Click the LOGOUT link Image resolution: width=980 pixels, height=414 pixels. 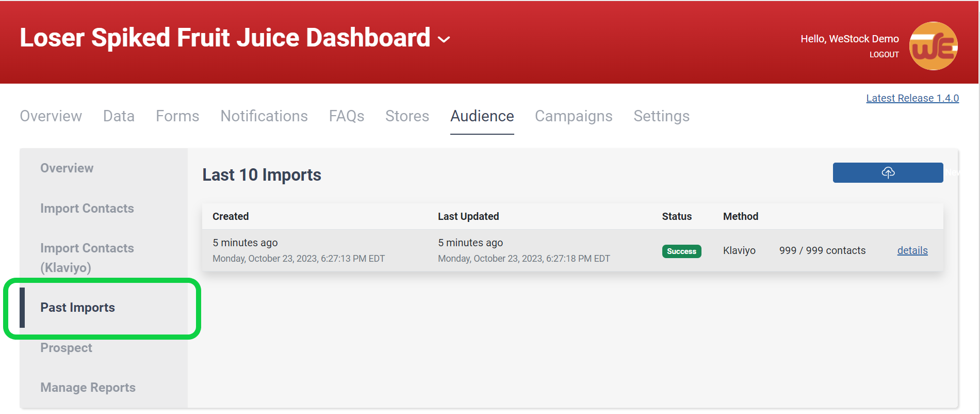[x=884, y=55]
